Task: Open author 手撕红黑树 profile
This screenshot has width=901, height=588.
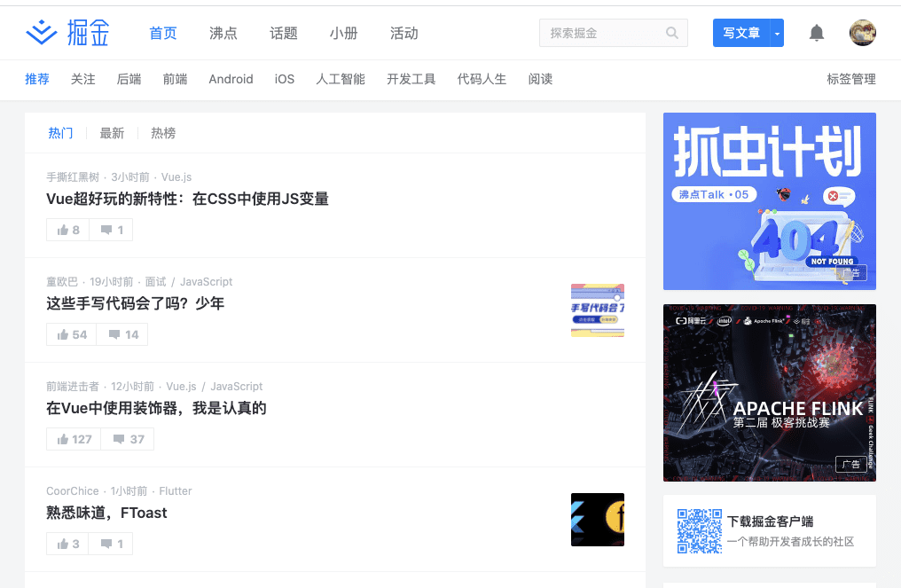Action: pyautogui.click(x=73, y=177)
